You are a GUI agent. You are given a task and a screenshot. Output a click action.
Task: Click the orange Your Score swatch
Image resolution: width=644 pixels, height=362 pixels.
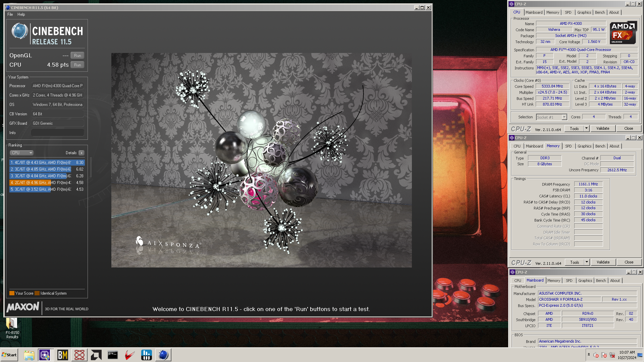(x=12, y=293)
